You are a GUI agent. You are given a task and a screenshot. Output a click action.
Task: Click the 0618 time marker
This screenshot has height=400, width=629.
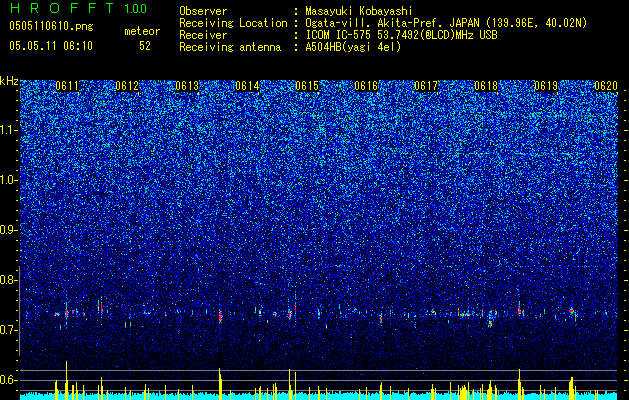[x=486, y=86]
